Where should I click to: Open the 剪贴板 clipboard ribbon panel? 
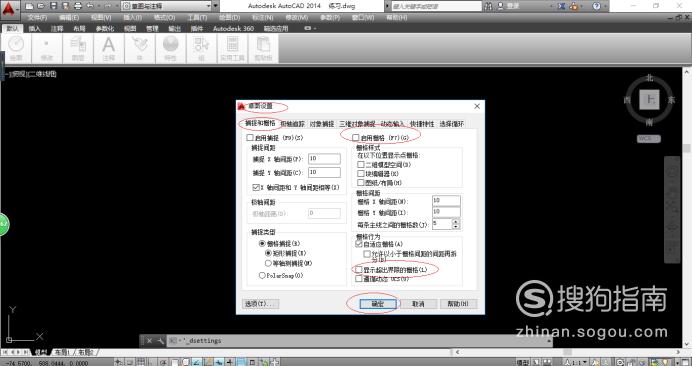click(263, 49)
